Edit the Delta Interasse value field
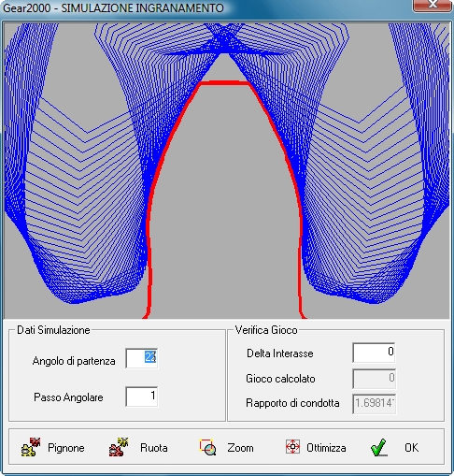The image size is (454, 476). (x=374, y=353)
